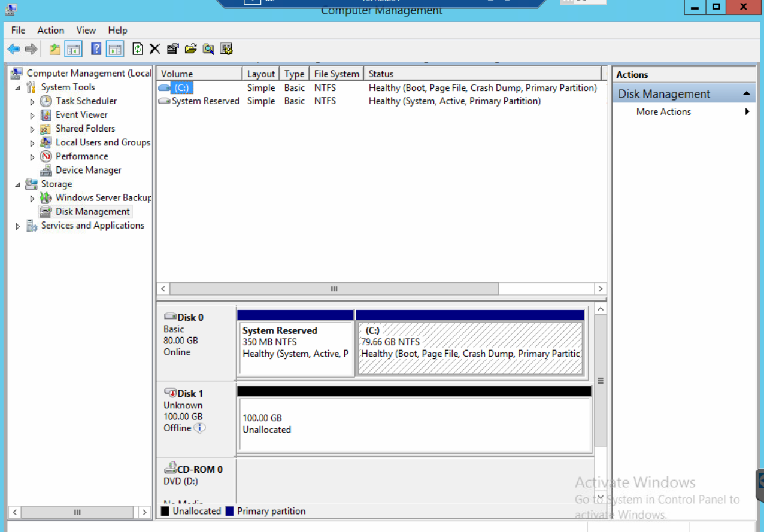Click the Disk Management tree icon
764x532 pixels.
tap(46, 211)
